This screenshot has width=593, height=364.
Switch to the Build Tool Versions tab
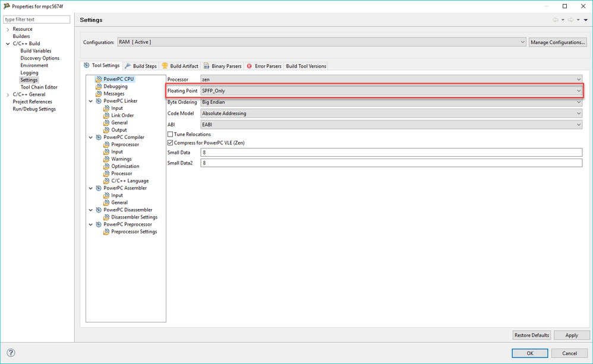306,66
